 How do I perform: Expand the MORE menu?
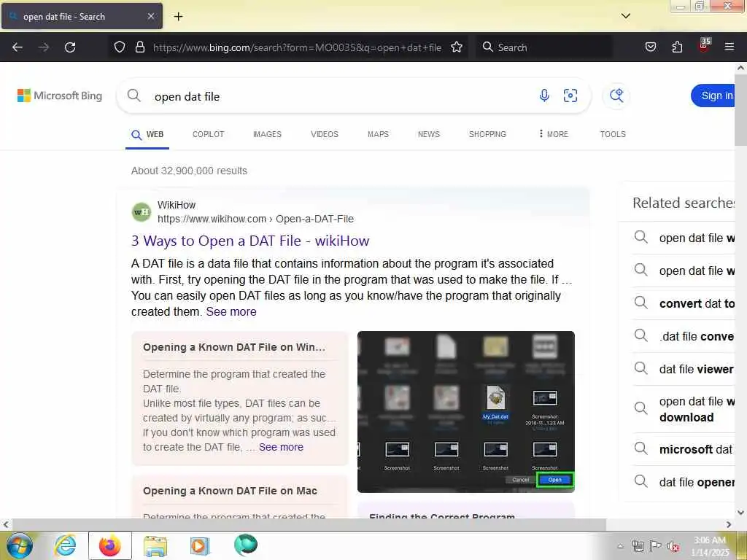[553, 134]
